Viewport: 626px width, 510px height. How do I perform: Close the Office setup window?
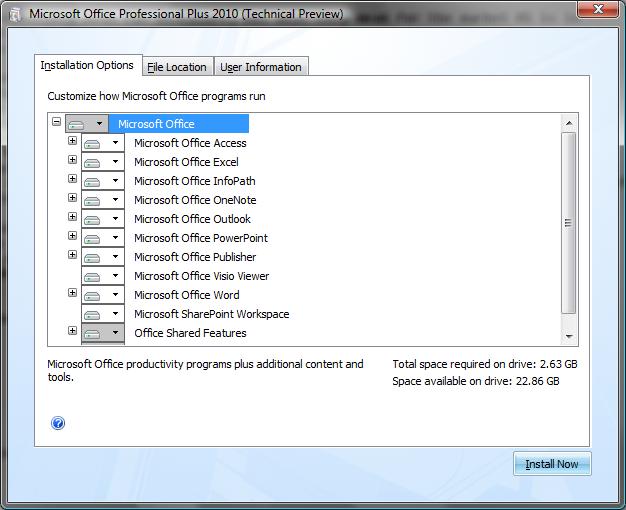[598, 9]
